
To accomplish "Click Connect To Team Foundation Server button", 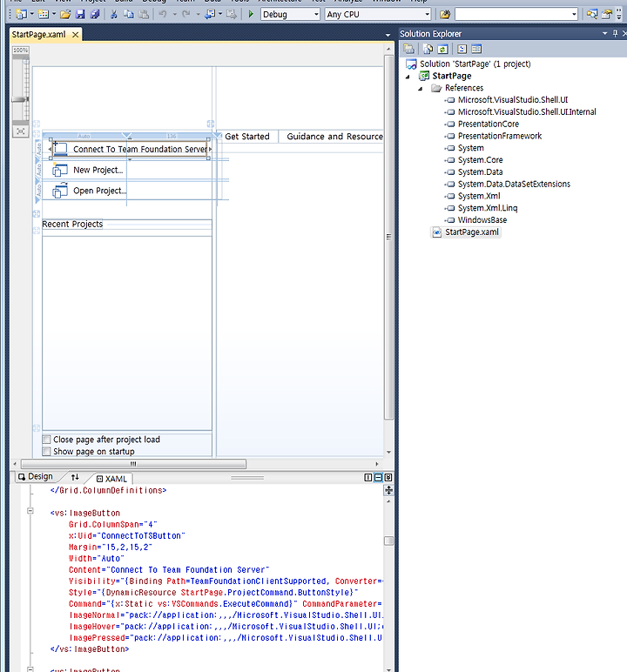I will [x=130, y=149].
